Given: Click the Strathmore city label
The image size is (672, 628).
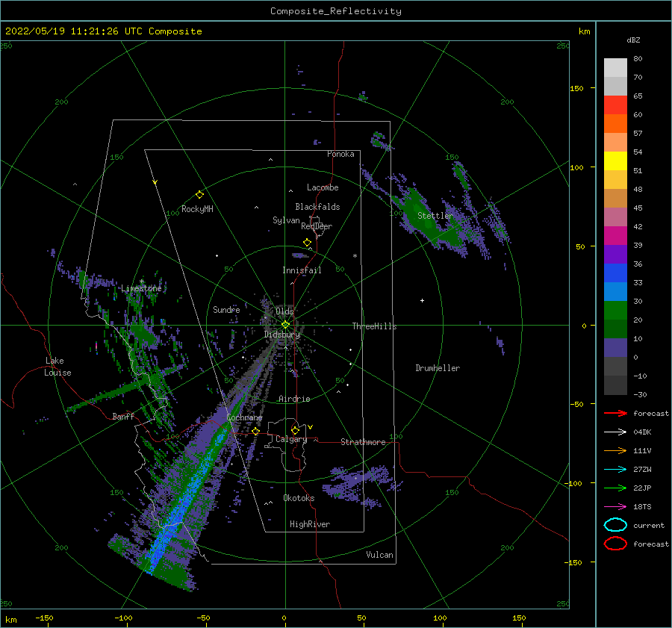Looking at the screenshot, I should click(363, 442).
